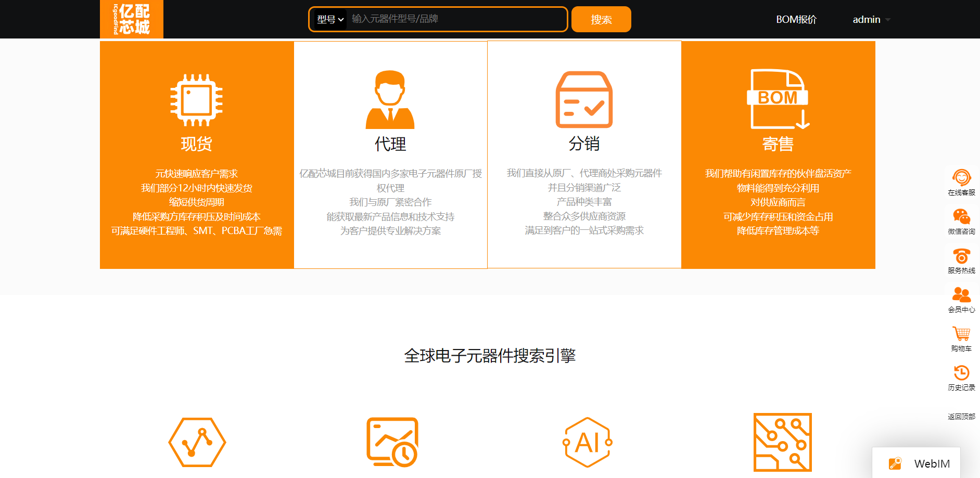
Task: Click the AI hexagon icon
Action: point(587,443)
